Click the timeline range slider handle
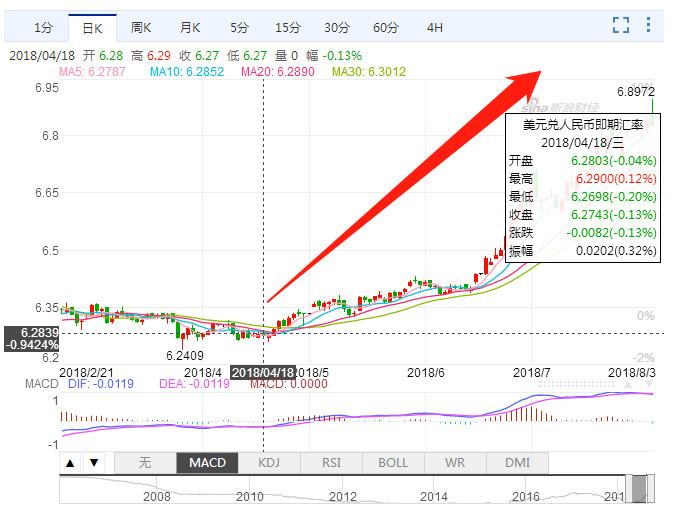Image resolution: width=690 pixels, height=515 pixels. click(x=650, y=488)
